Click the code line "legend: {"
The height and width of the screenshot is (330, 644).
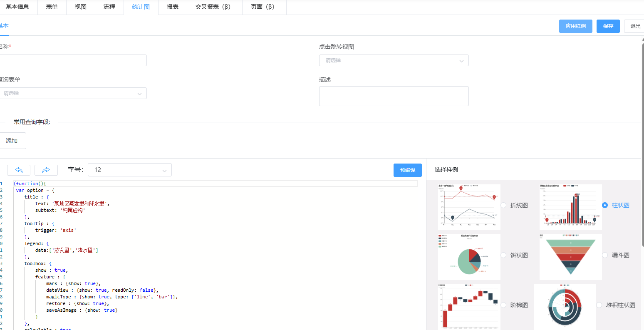[37, 243]
